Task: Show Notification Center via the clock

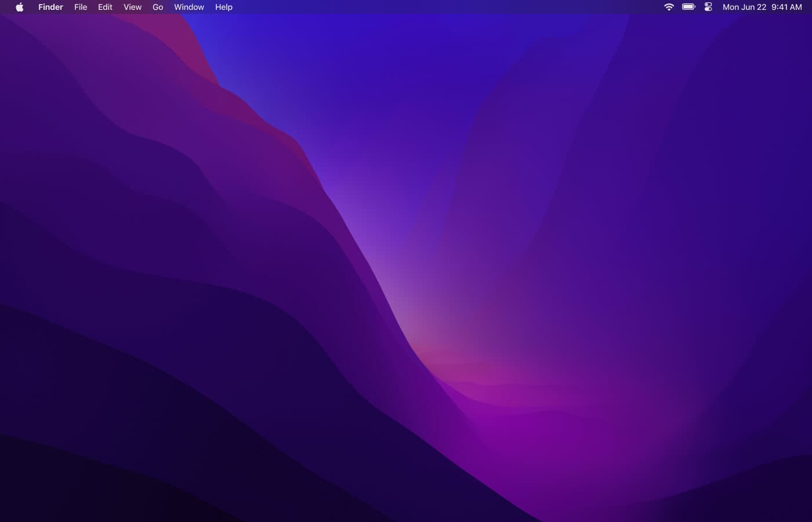Action: (x=786, y=7)
